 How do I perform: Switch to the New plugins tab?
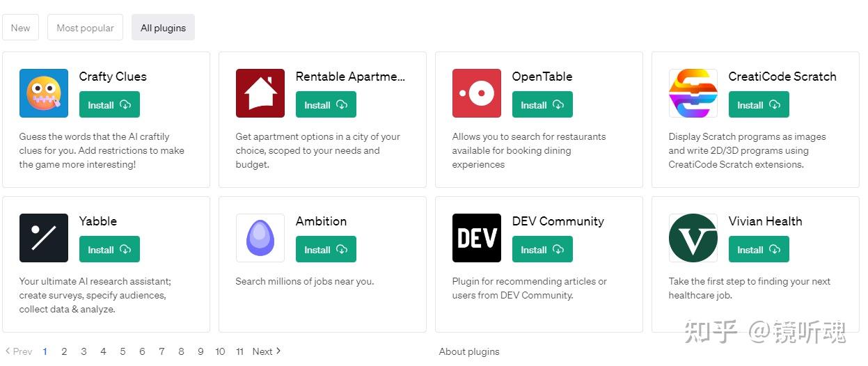click(x=21, y=28)
